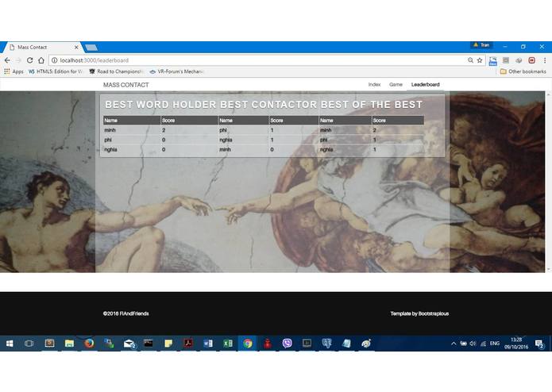Image resolution: width=552 pixels, height=392 pixels.
Task: Open the Mail app on taskbar
Action: pyautogui.click(x=129, y=344)
